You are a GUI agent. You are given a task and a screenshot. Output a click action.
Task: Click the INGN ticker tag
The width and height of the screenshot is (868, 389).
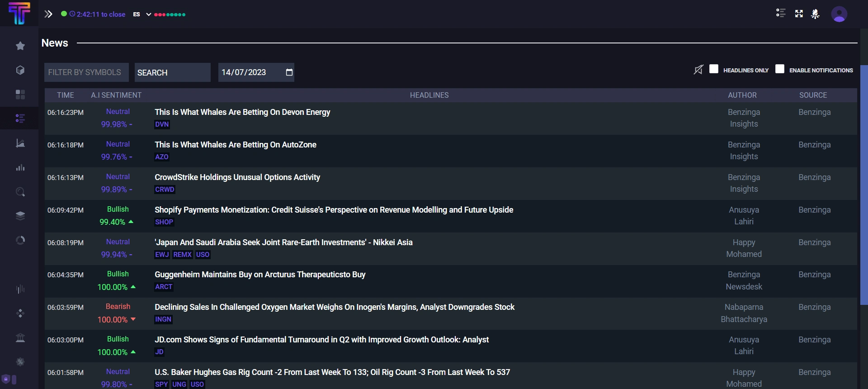(163, 319)
